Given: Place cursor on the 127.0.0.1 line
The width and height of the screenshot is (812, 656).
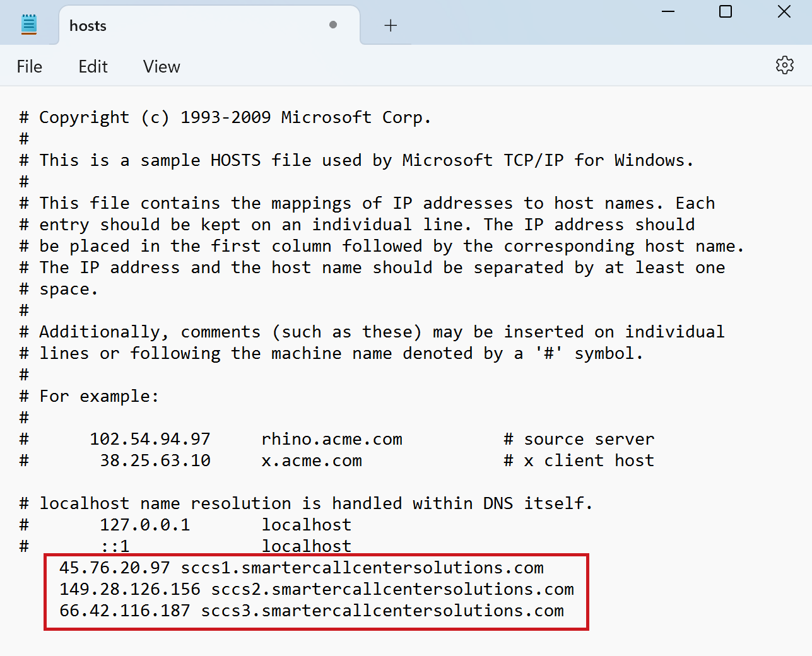Looking at the screenshot, I should tap(145, 525).
